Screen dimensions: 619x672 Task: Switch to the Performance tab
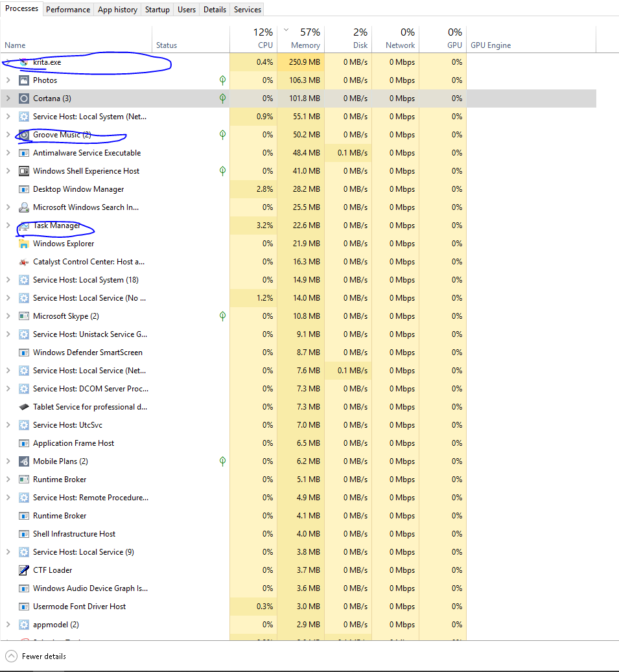click(68, 10)
